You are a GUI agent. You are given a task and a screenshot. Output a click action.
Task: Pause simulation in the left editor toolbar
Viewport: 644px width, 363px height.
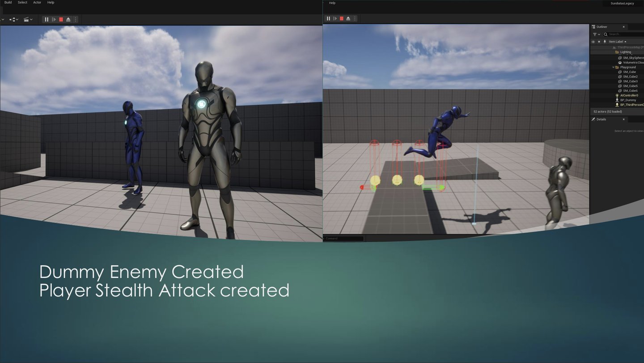point(47,19)
